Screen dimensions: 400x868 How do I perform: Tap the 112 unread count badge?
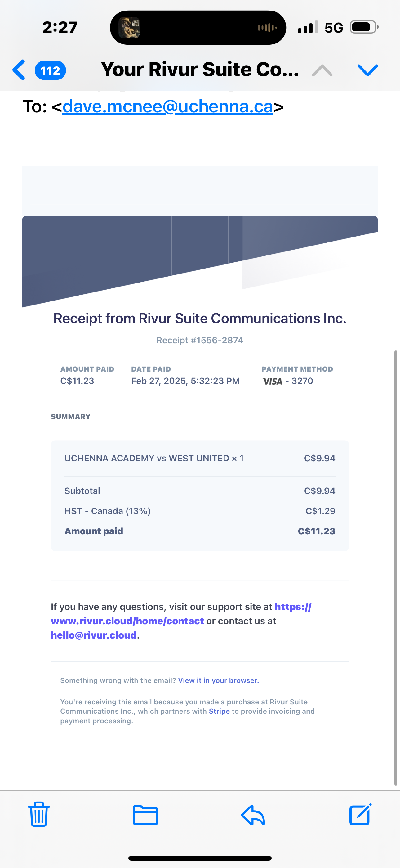pos(50,70)
